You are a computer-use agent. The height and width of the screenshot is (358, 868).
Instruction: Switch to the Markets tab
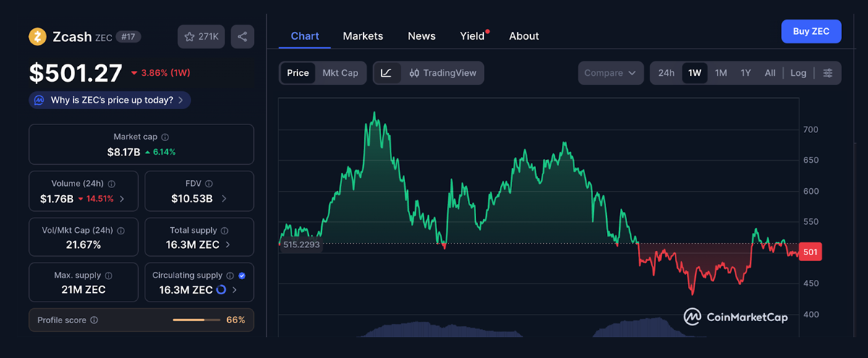coord(363,35)
